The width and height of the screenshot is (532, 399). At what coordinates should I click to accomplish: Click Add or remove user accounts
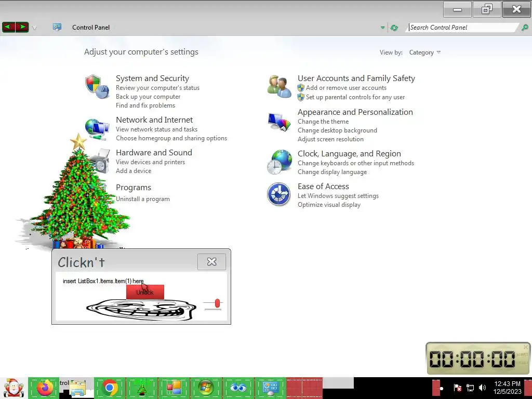tap(346, 88)
